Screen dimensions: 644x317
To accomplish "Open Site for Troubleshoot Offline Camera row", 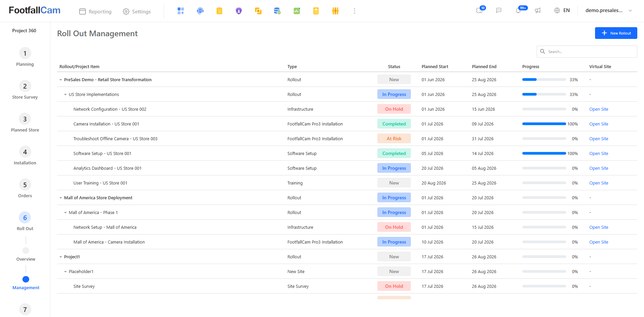I will tap(599, 139).
